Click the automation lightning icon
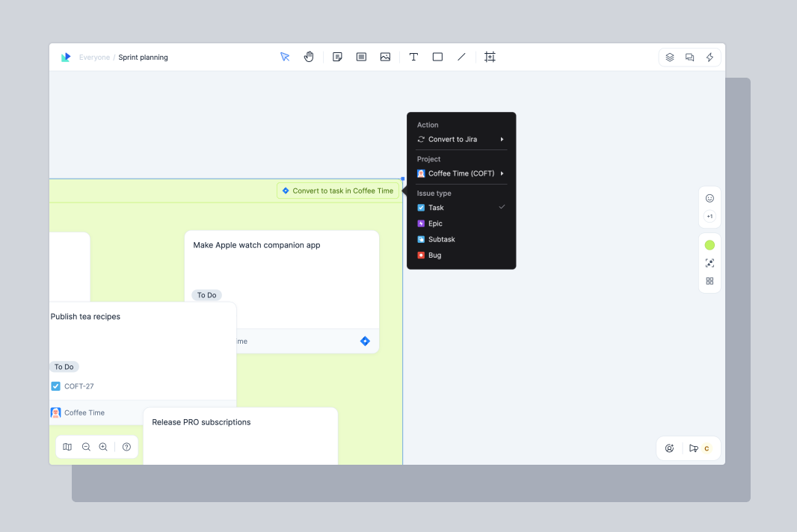Screen dimensions: 797x532 710,57
